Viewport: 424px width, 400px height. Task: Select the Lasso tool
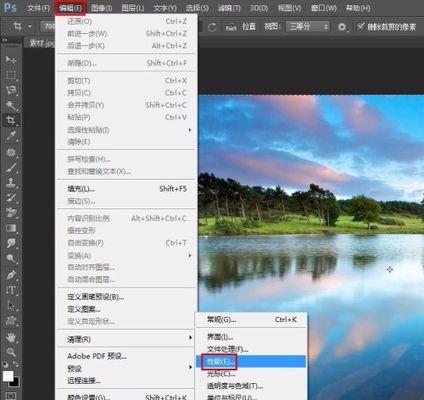coord(11,90)
